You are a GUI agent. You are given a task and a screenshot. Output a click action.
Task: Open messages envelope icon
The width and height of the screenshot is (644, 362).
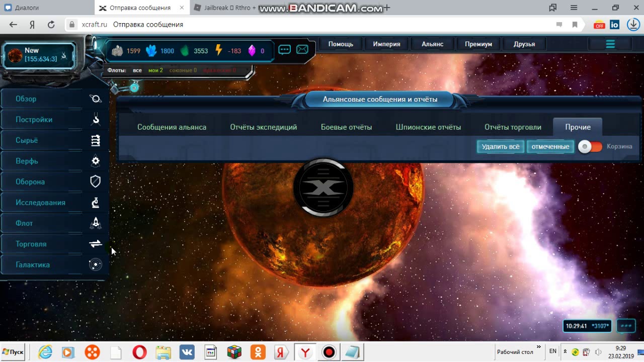tap(302, 49)
